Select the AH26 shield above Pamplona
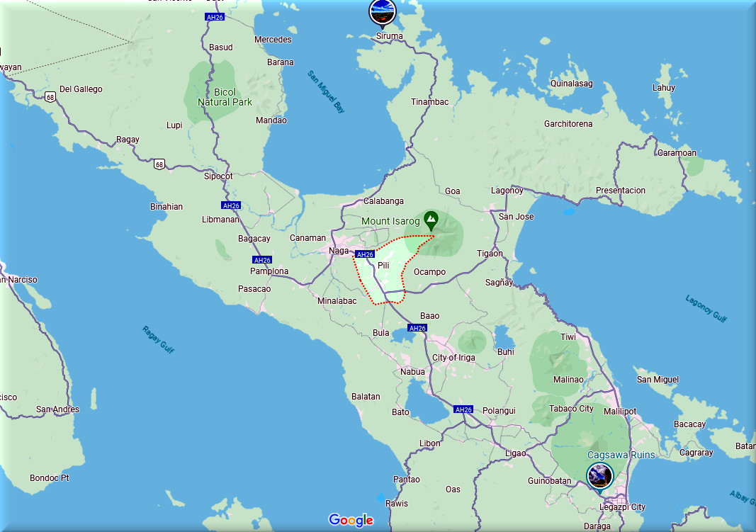 click(261, 260)
